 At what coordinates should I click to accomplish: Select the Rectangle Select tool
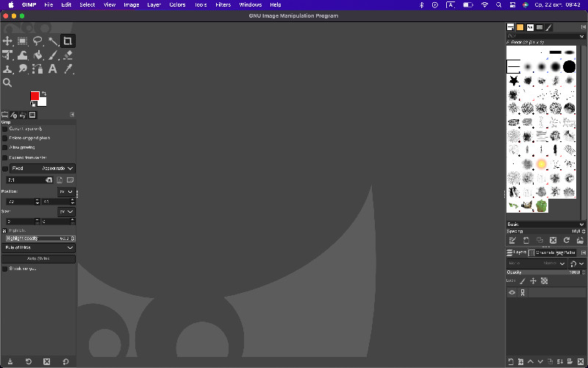[x=23, y=41]
